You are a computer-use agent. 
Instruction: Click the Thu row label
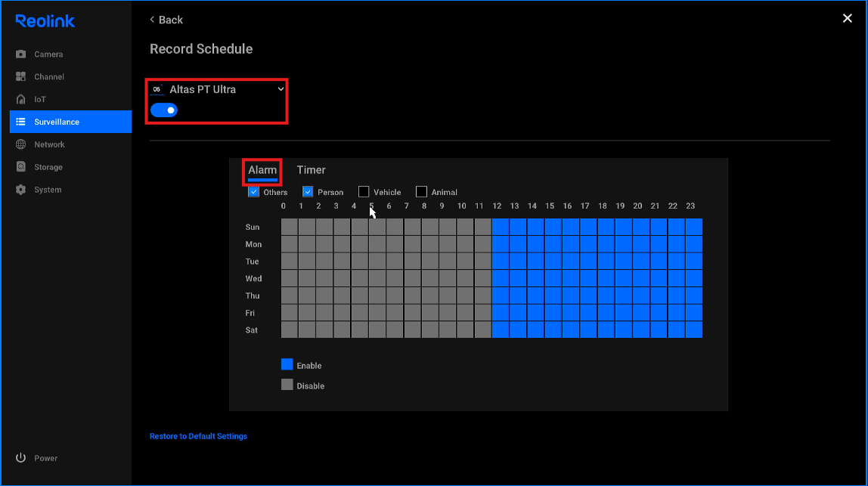(x=253, y=296)
